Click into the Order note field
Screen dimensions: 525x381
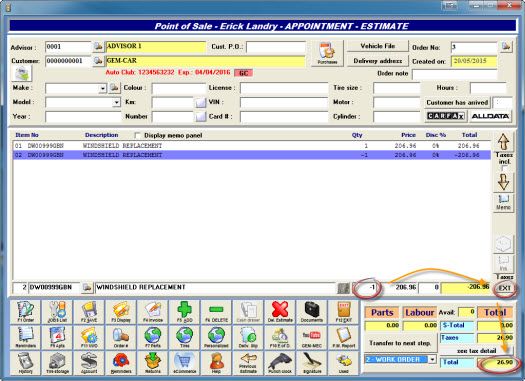click(454, 74)
